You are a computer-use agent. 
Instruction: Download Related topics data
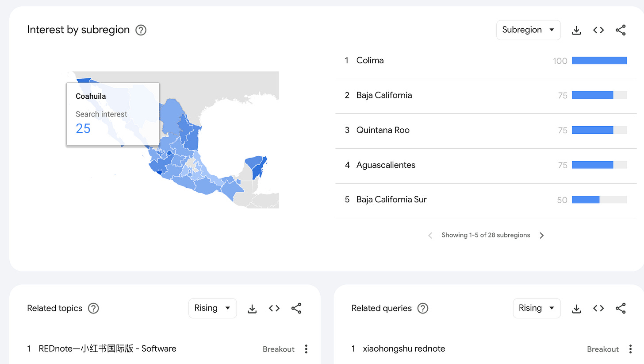click(x=252, y=309)
